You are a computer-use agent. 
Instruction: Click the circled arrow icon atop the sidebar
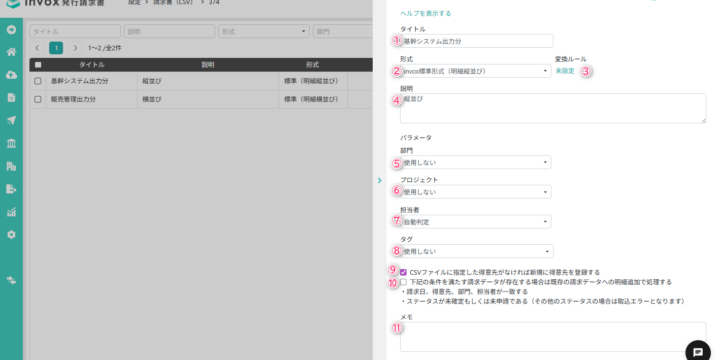coord(11,30)
